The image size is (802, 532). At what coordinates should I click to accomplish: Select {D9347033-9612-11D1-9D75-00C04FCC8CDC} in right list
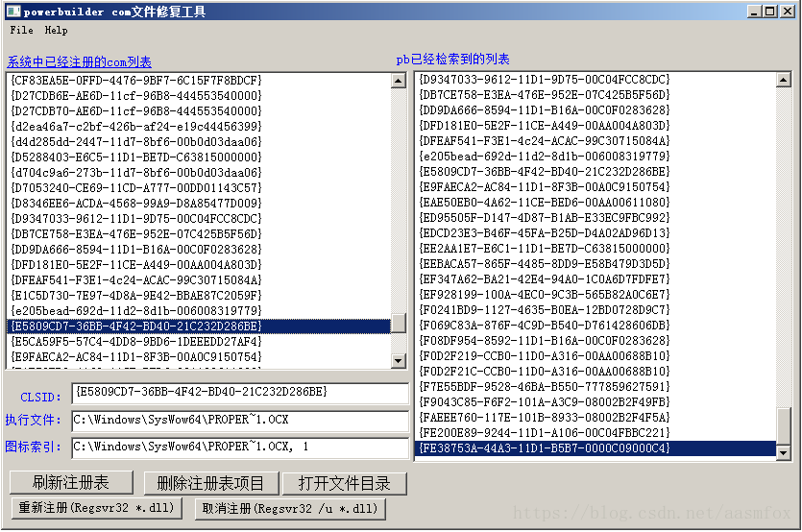coord(595,80)
